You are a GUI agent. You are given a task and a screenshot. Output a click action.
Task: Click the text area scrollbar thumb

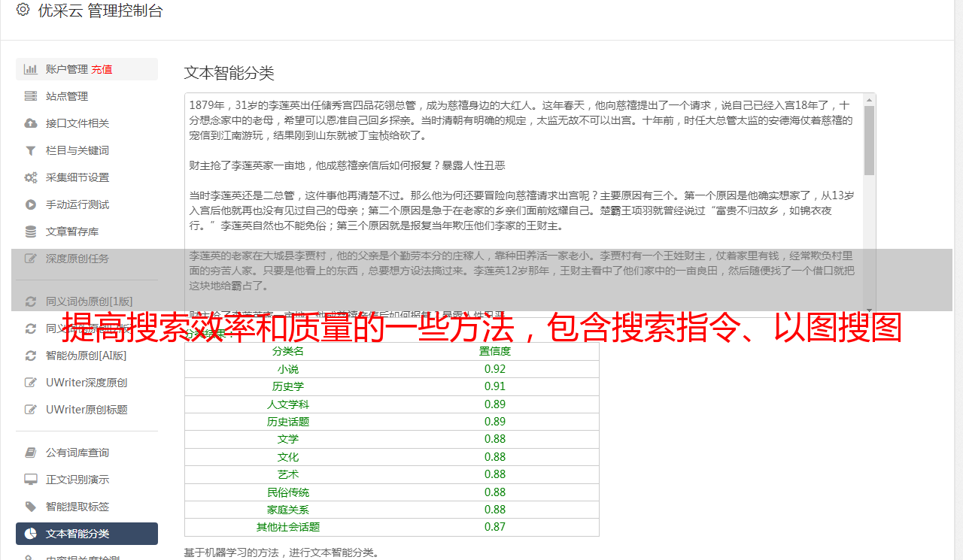pyautogui.click(x=869, y=141)
